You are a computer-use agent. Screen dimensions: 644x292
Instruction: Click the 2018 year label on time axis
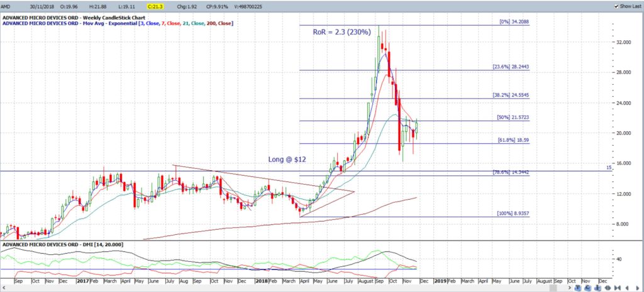tap(260, 281)
